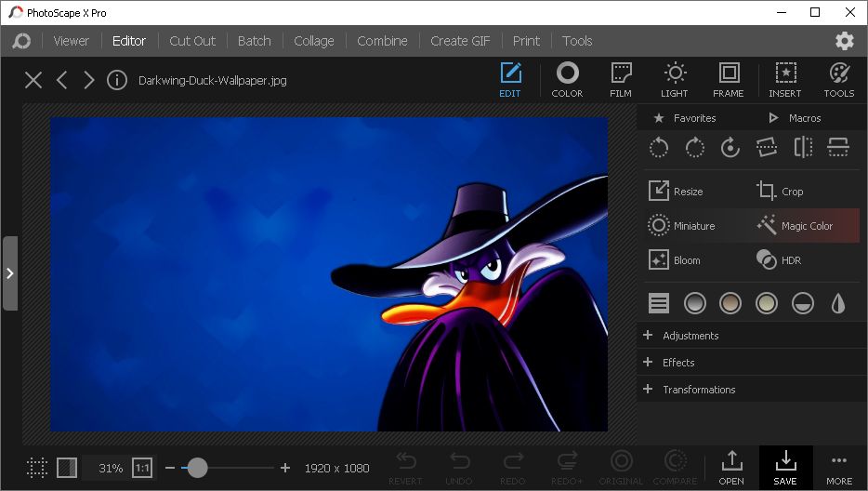Click the dotted selection marquee icon
This screenshot has width=868, height=491.
pyautogui.click(x=37, y=468)
